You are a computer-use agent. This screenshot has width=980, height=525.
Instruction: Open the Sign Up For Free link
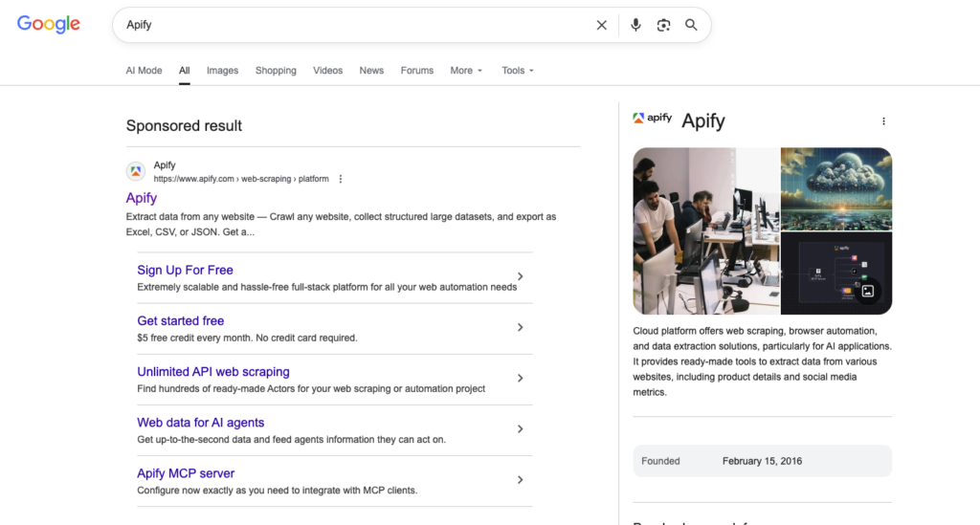coord(185,270)
